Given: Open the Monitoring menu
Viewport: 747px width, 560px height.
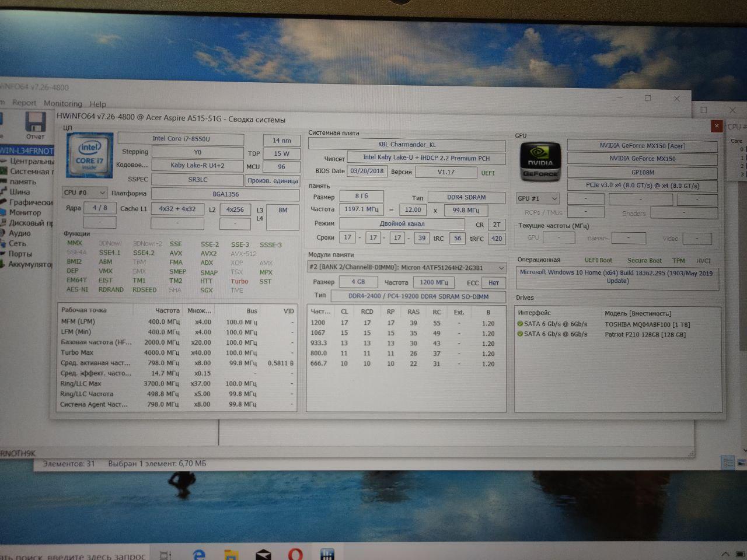Looking at the screenshot, I should point(63,103).
